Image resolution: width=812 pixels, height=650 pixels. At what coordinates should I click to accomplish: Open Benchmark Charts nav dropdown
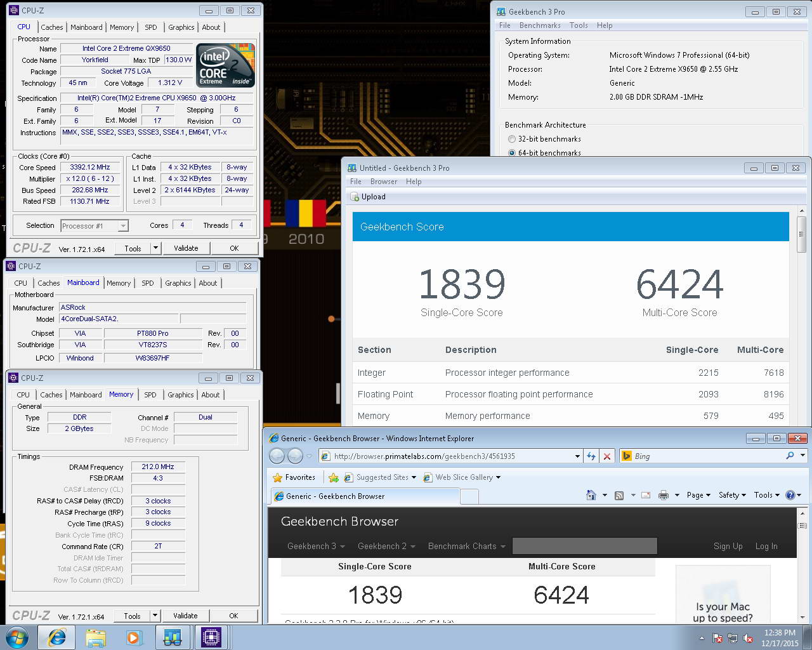click(x=467, y=546)
